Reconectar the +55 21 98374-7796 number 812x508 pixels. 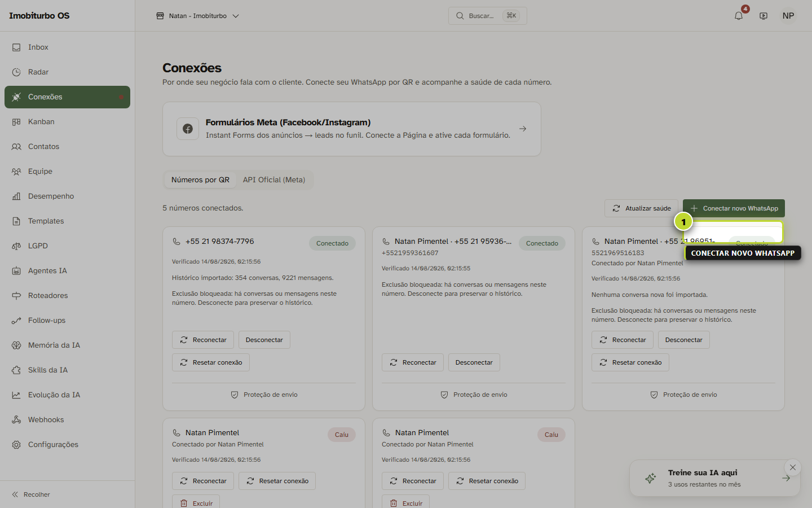tap(203, 340)
